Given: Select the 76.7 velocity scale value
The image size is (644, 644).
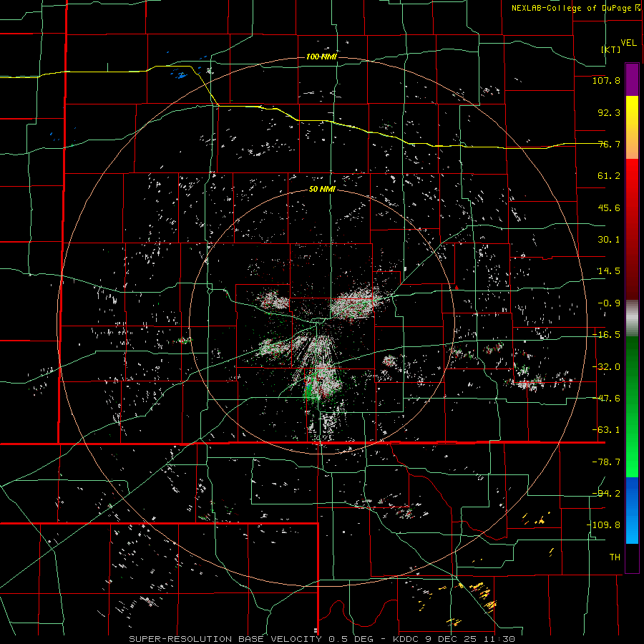Looking at the screenshot, I should tap(609, 144).
